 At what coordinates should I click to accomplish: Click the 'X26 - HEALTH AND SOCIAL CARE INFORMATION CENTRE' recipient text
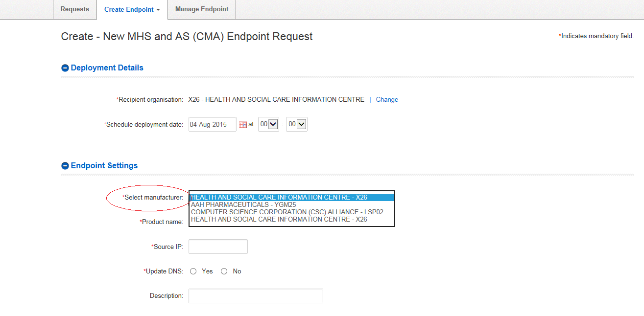tap(276, 100)
